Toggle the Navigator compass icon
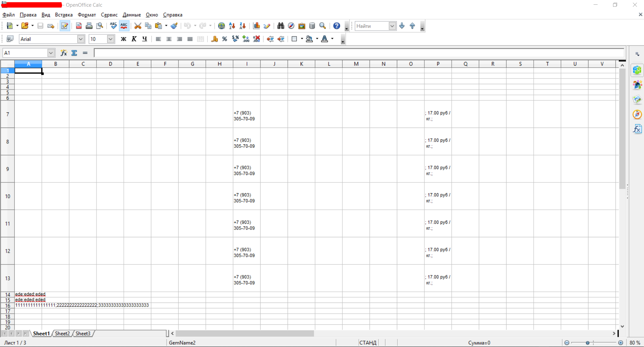This screenshot has height=347, width=644. tap(291, 26)
